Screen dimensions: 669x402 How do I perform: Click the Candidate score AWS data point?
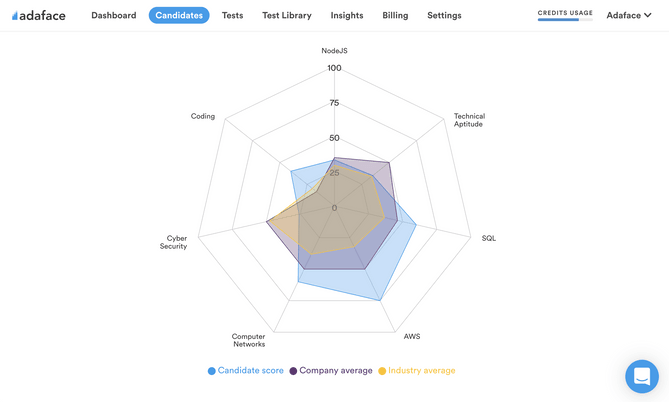(x=380, y=300)
